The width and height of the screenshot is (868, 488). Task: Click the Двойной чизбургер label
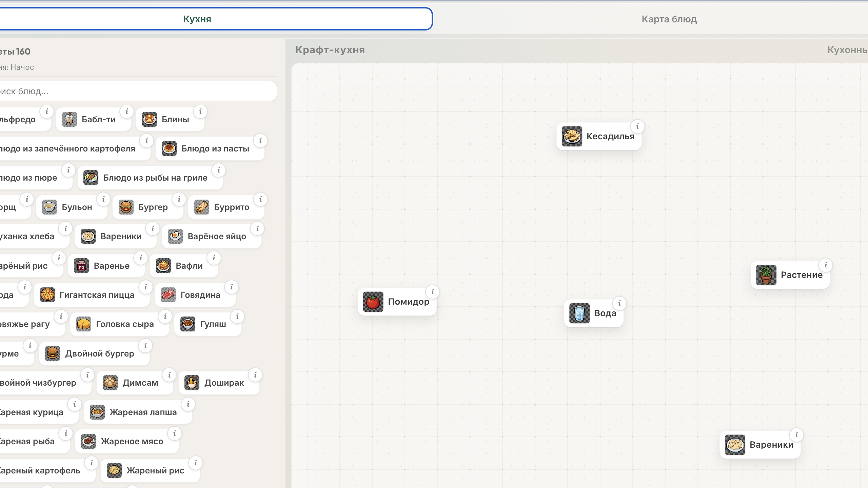(38, 383)
